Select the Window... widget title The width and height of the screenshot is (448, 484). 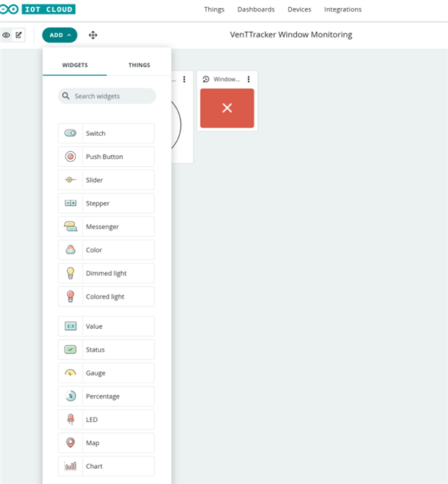(x=227, y=79)
